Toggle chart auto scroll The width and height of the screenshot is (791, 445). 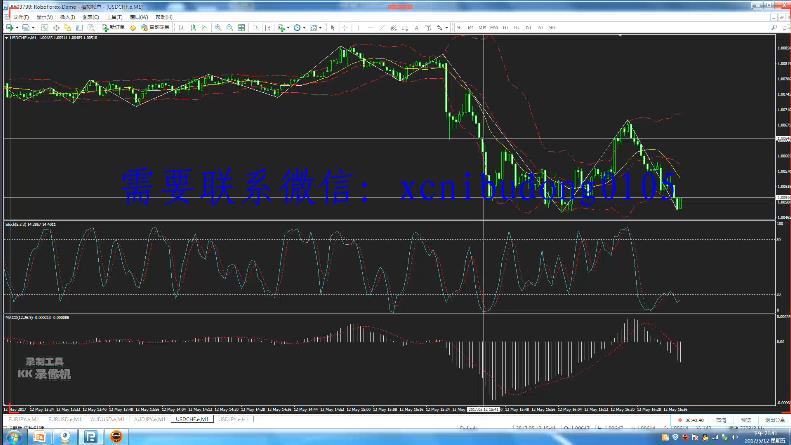click(256, 28)
